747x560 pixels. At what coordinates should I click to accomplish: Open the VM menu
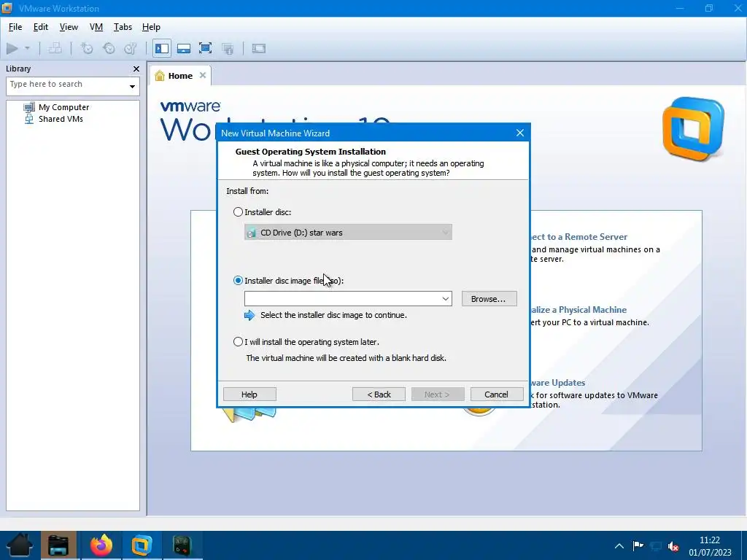[x=96, y=27]
